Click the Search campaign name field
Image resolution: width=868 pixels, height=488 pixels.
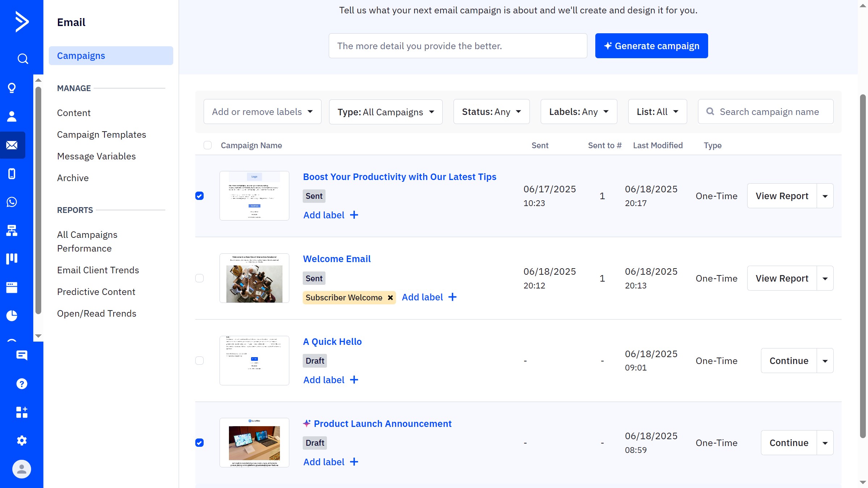point(769,112)
